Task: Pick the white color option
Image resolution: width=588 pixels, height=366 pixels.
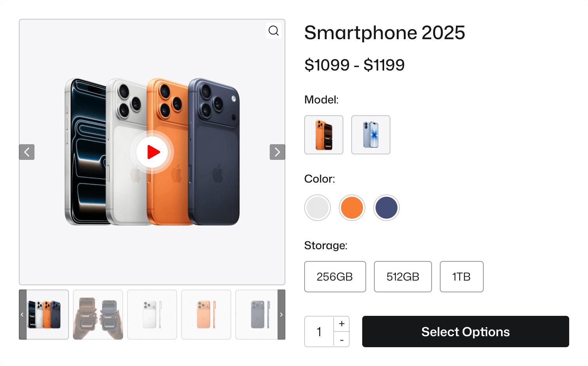Action: tap(317, 207)
